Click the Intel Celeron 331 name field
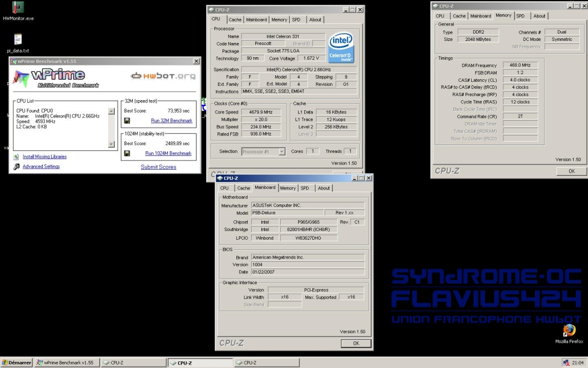 click(283, 36)
